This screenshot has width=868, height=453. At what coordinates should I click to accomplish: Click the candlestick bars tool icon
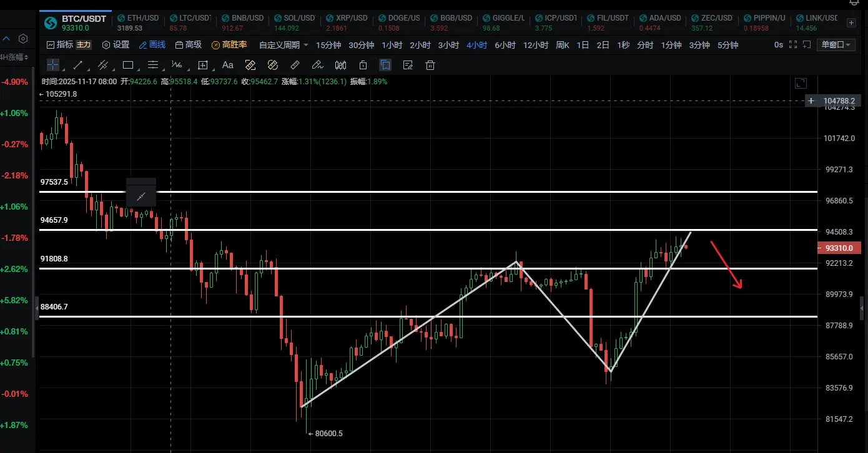pyautogui.click(x=340, y=65)
